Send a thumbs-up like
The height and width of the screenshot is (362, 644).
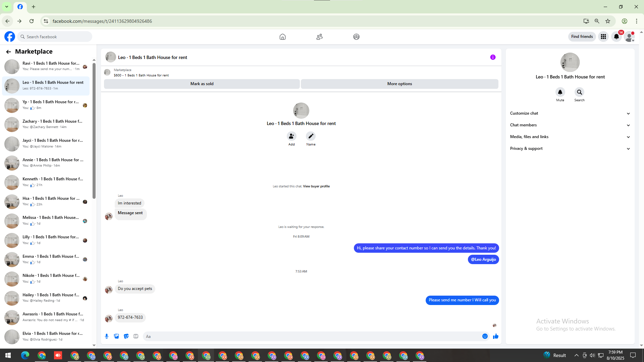pyautogui.click(x=496, y=336)
